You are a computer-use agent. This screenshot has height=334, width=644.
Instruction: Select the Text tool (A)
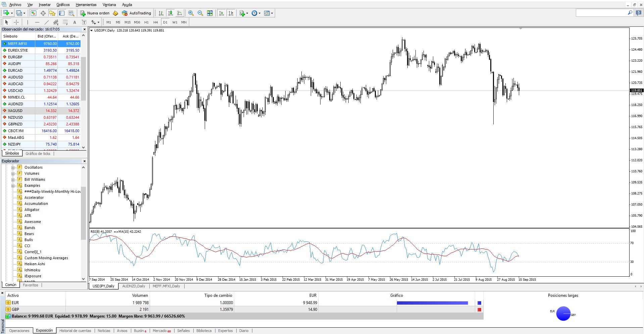[x=75, y=22]
